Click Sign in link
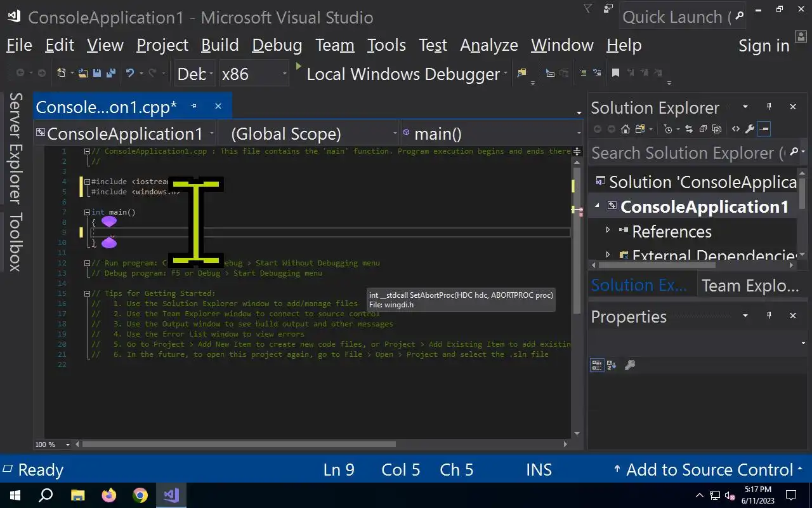The height and width of the screenshot is (508, 812). [764, 46]
